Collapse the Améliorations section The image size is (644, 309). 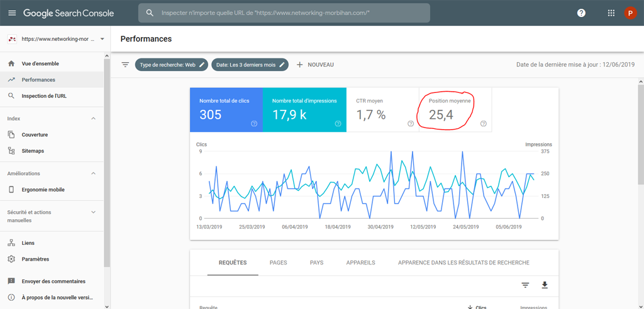[x=93, y=173]
